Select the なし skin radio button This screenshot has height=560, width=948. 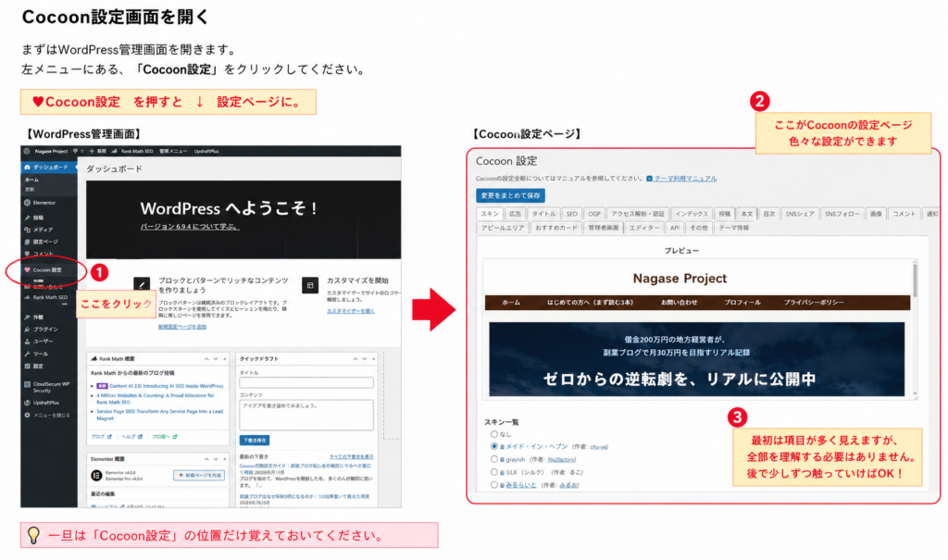[494, 434]
